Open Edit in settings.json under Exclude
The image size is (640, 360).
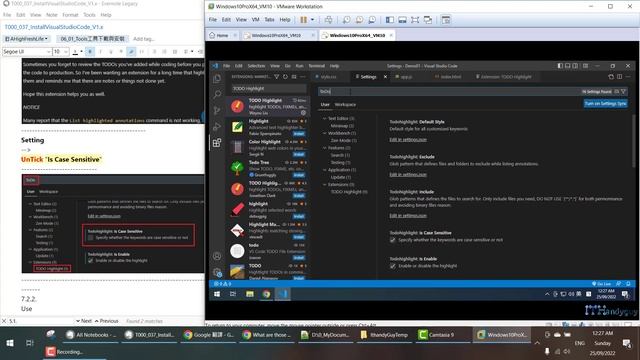tap(408, 175)
